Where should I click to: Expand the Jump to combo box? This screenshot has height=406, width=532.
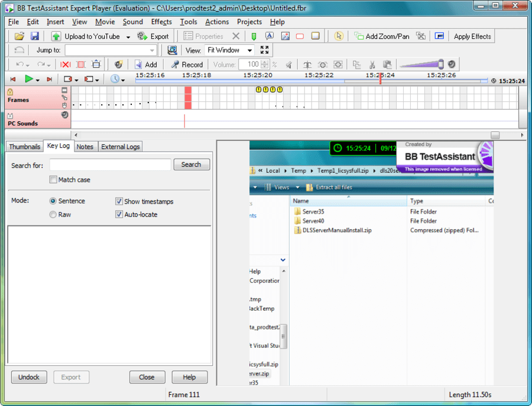(152, 50)
